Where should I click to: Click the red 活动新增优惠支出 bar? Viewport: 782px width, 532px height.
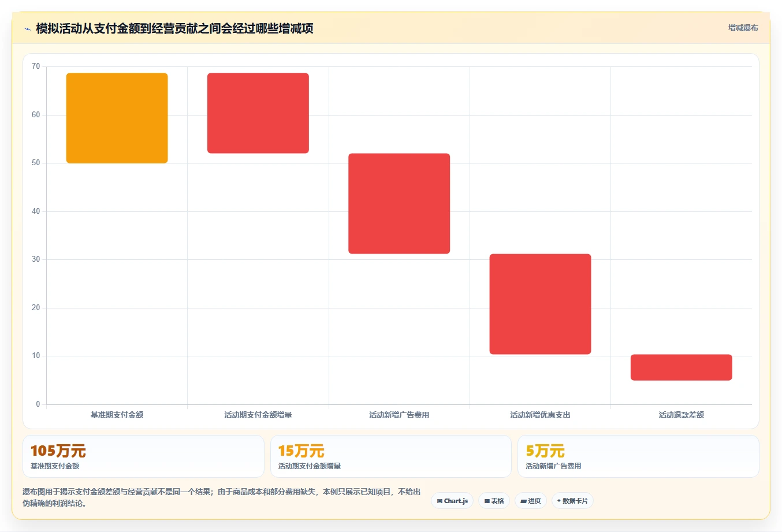click(540, 304)
